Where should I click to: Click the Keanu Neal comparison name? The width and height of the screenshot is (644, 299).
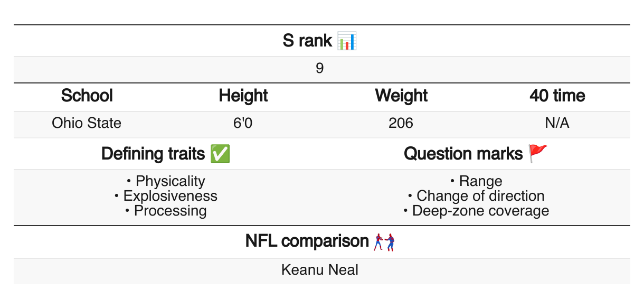320,270
